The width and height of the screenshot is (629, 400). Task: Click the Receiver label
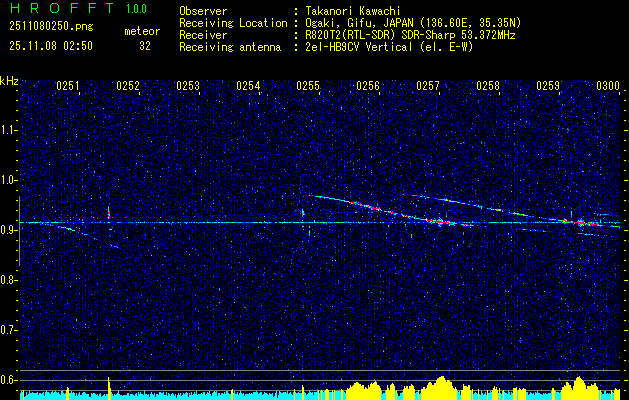pos(203,35)
